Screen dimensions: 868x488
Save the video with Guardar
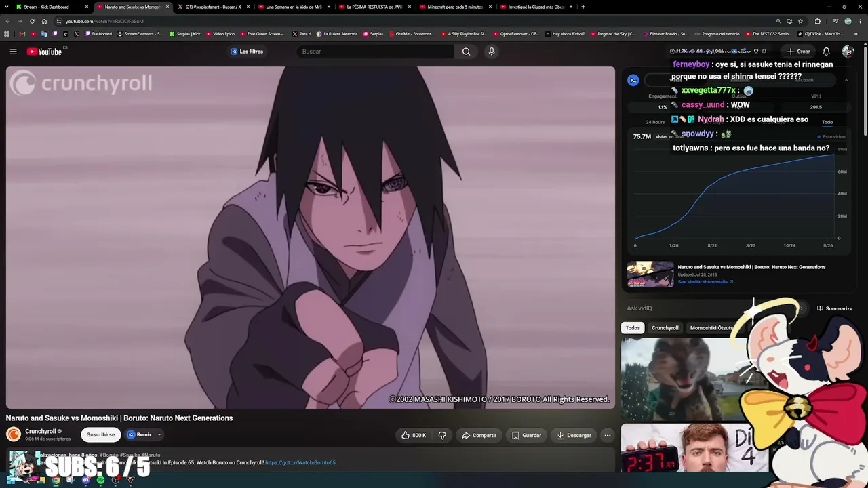(526, 435)
